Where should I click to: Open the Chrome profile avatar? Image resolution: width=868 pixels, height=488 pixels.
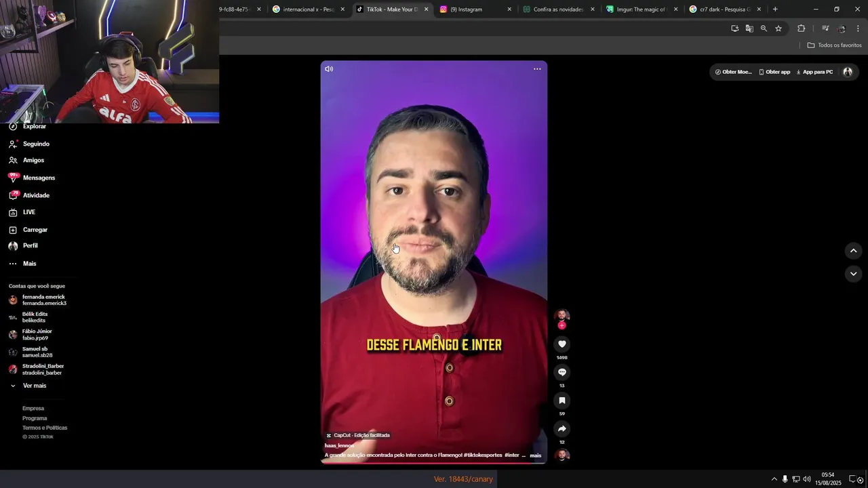(842, 28)
